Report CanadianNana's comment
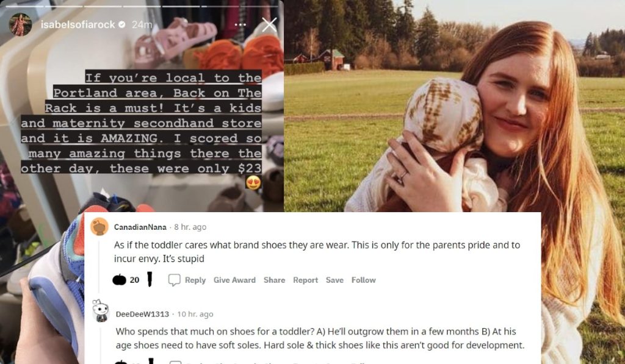 (305, 280)
